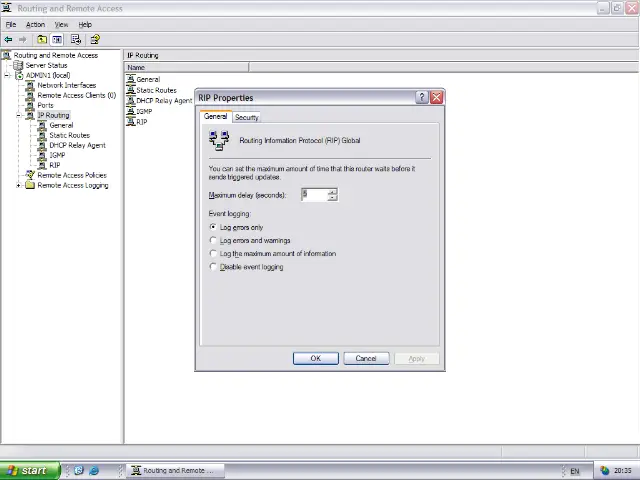
Task: Click the Network Interfaces tree icon
Action: pos(30,85)
